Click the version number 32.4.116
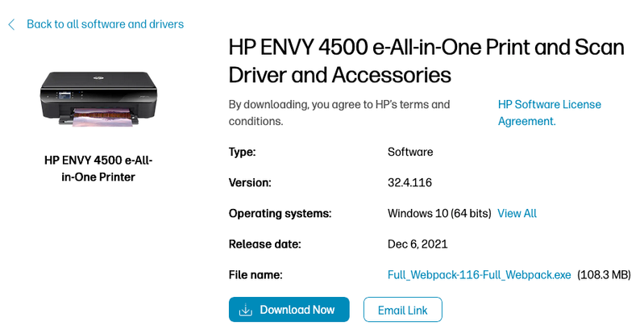The width and height of the screenshot is (644, 334). pyautogui.click(x=409, y=183)
